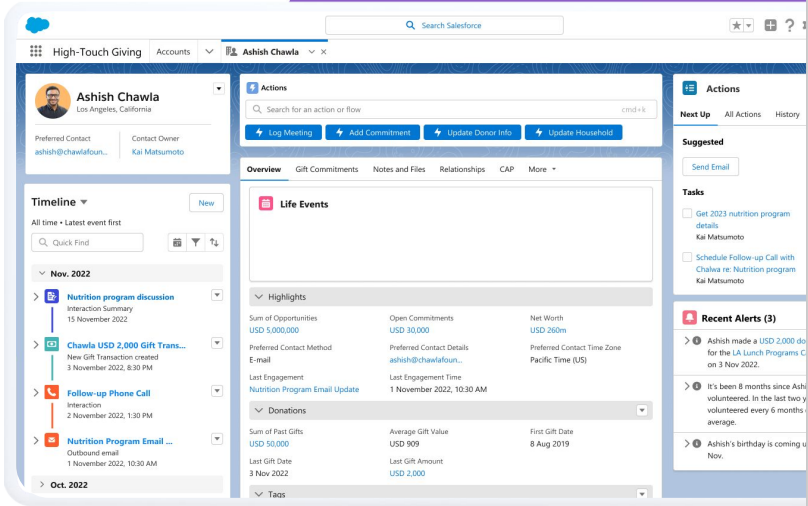Click the Life Events calendar icon
This screenshot has height=506, width=808.
point(266,204)
